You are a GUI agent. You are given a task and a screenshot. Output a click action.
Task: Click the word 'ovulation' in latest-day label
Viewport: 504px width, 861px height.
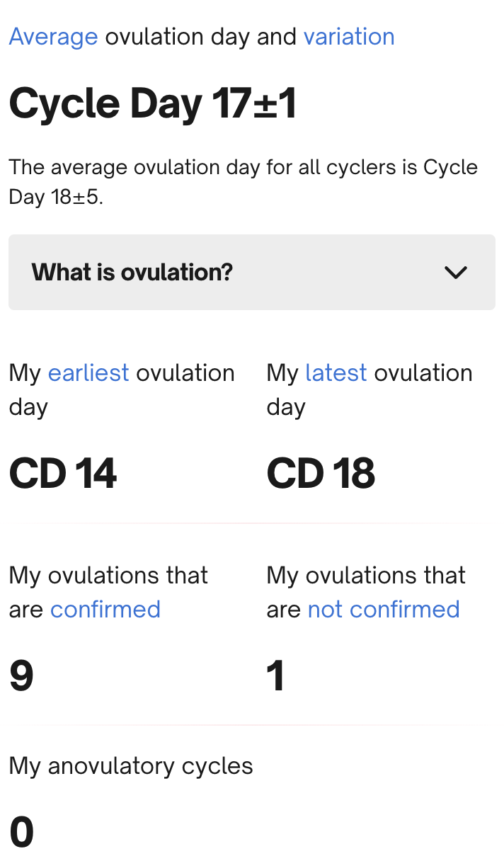(423, 372)
